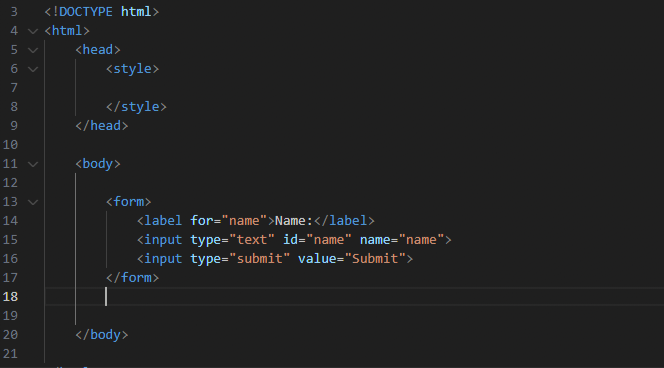Click the DOCTYPE keyword on line 3
This screenshot has width=664, height=368.
86,12
